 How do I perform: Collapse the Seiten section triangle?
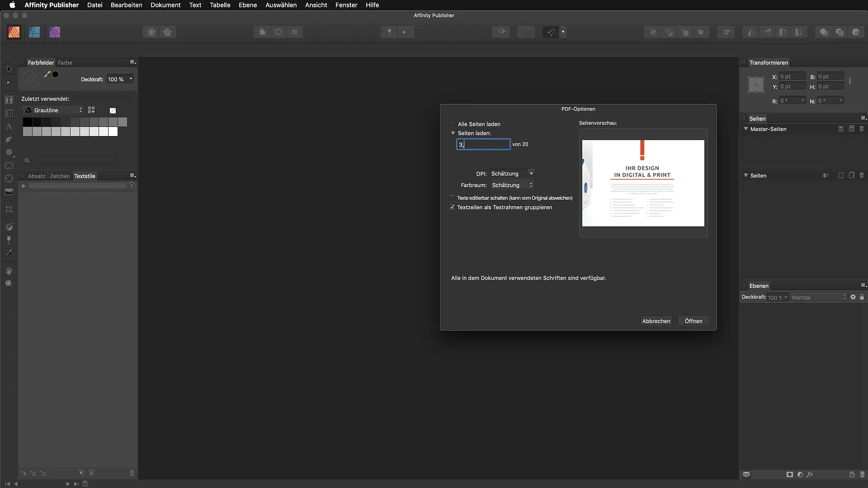(746, 175)
